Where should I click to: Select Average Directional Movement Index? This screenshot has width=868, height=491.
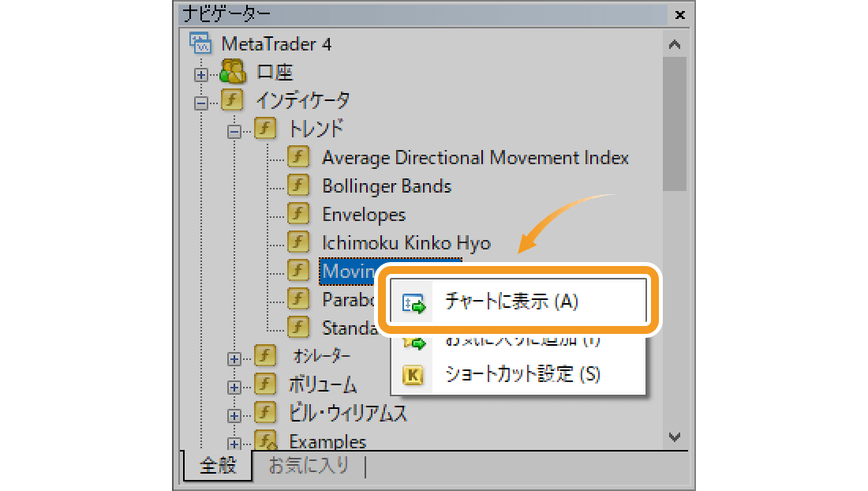coord(475,158)
